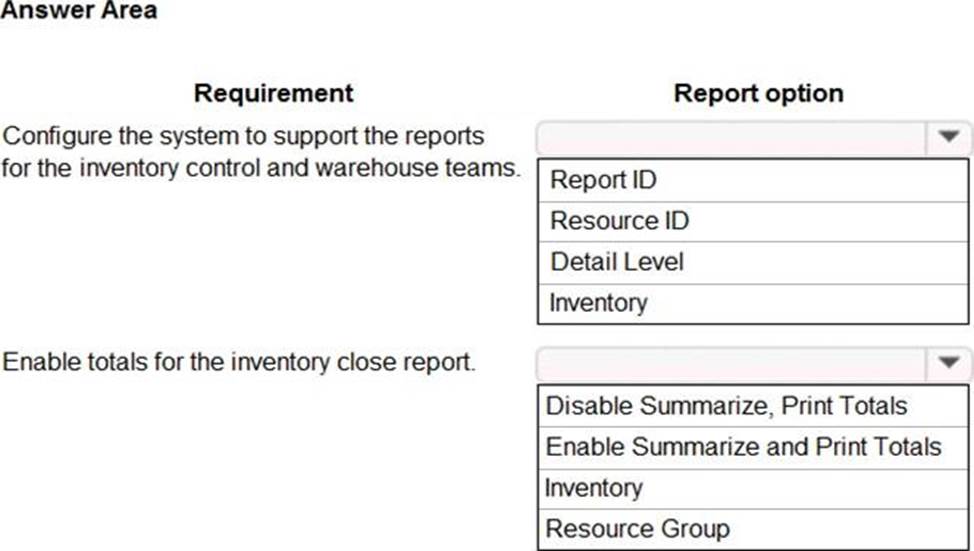Click the Requirement column header
Viewport: 974px width, 551px height.
(273, 93)
